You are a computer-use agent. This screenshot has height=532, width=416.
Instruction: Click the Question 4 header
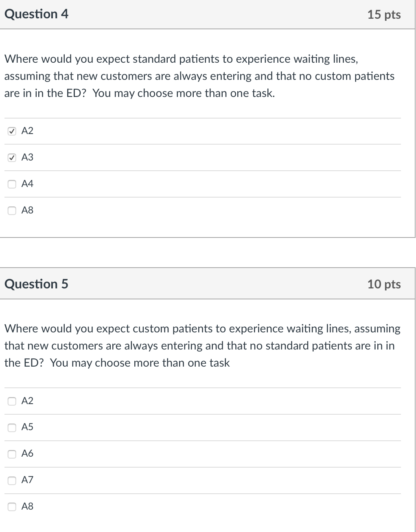click(x=37, y=14)
